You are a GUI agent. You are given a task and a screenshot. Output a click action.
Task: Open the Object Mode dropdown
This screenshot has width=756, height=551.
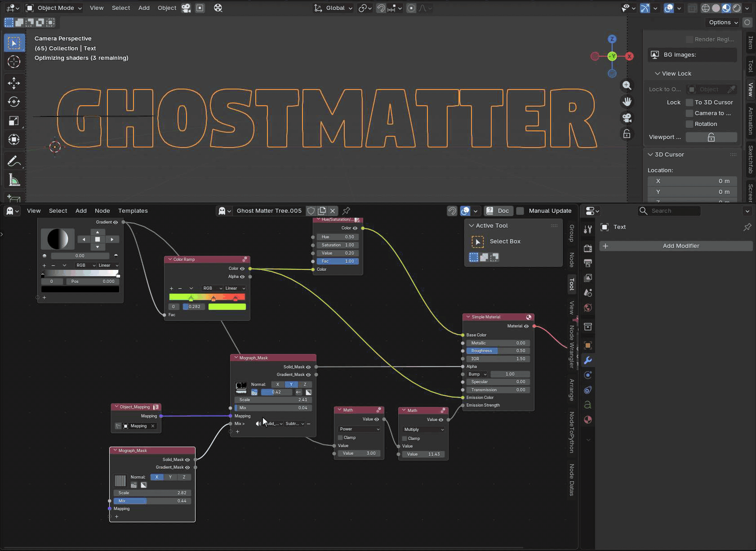pyautogui.click(x=54, y=8)
